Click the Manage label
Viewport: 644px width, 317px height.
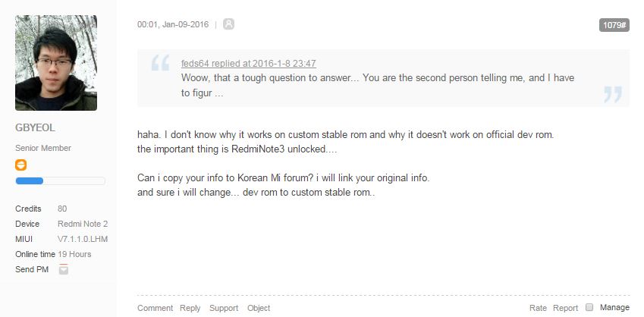pyautogui.click(x=614, y=307)
